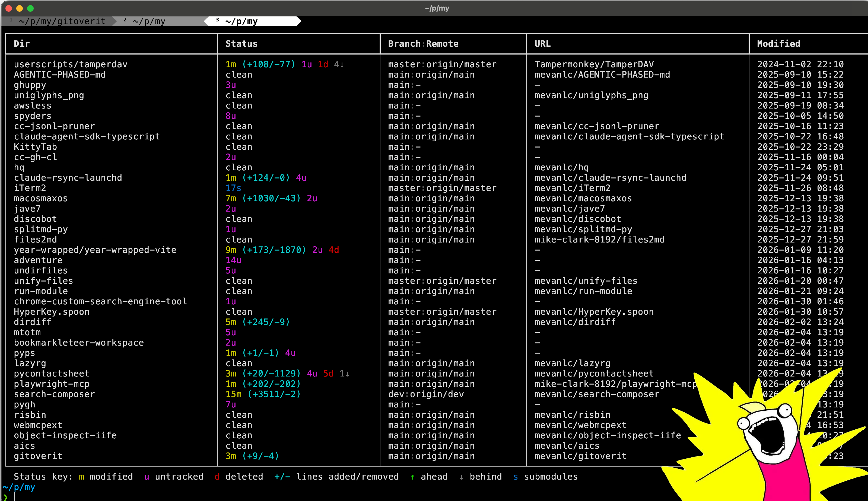This screenshot has height=501, width=868.
Task: Click the yellow minimize window button
Action: 20,8
